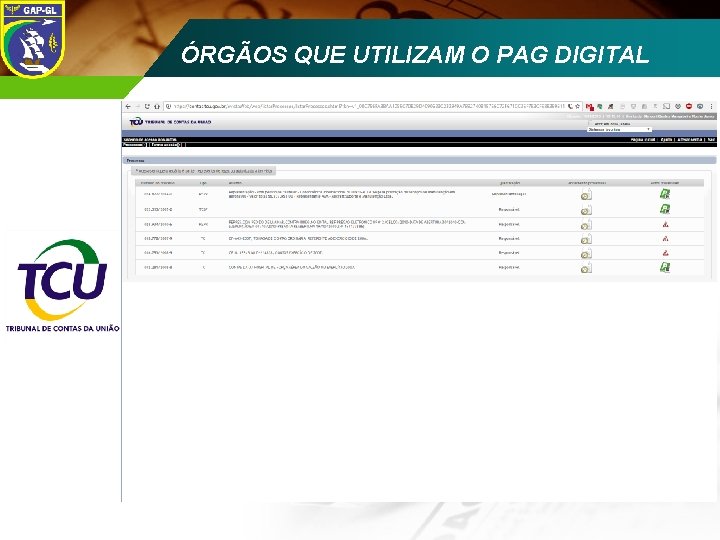Screen dimensions: 720x540
Task: Click the red stop-sign extension icon
Action: coord(689,107)
